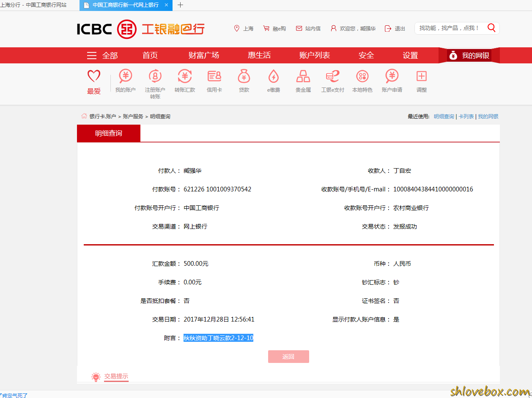Open 设置 in the navigation bar
This screenshot has width=532, height=398.
coord(410,55)
